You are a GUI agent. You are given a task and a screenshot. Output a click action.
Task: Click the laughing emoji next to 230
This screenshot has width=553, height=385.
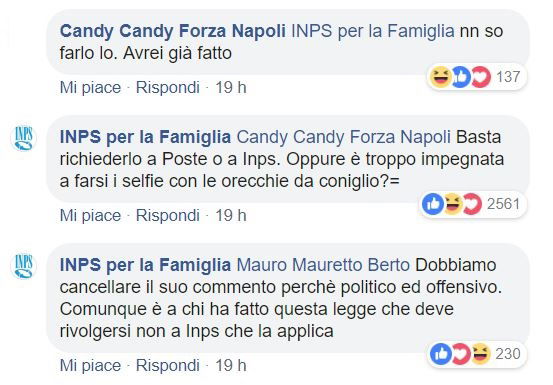[481, 354]
